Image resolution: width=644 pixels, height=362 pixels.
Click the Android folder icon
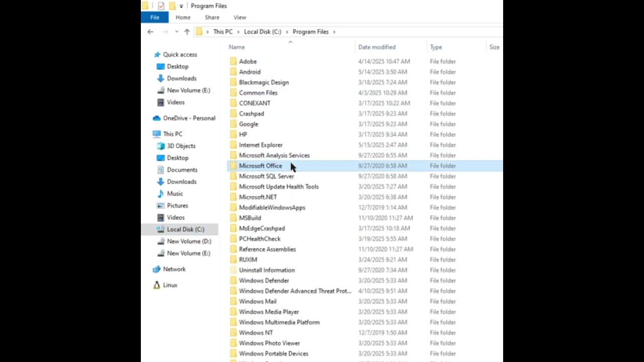point(233,72)
